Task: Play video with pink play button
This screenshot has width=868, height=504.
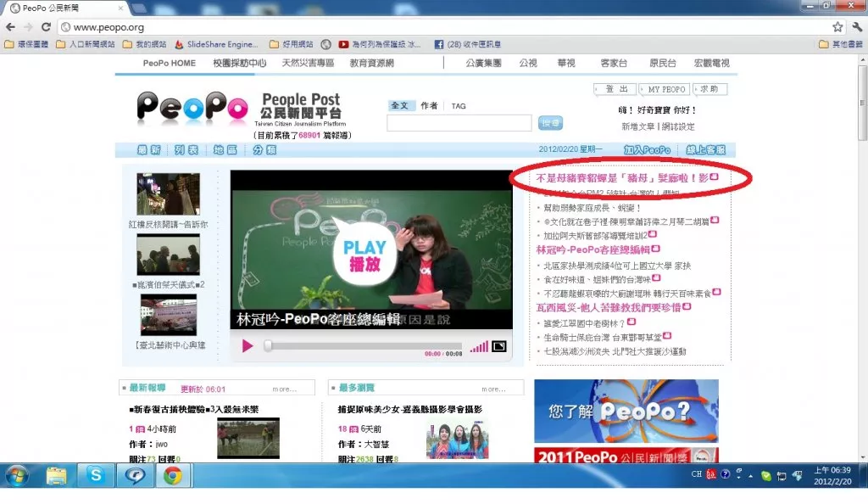Action: pyautogui.click(x=247, y=346)
